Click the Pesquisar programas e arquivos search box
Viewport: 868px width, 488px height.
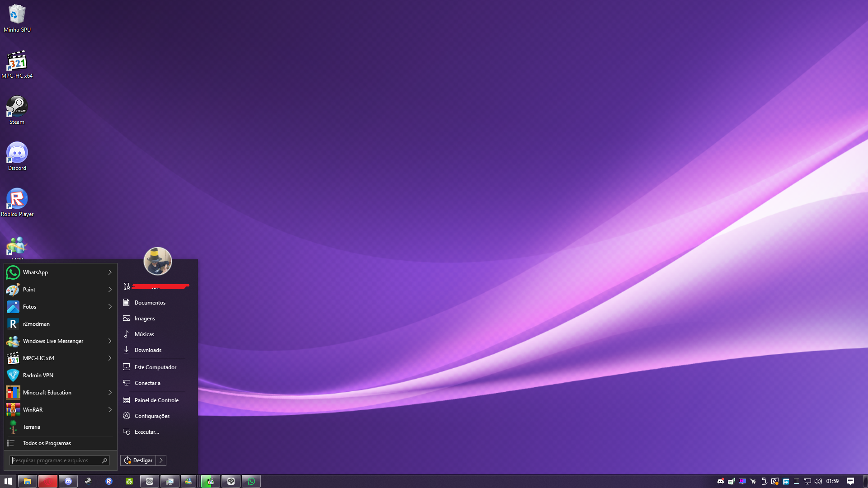pos(55,460)
